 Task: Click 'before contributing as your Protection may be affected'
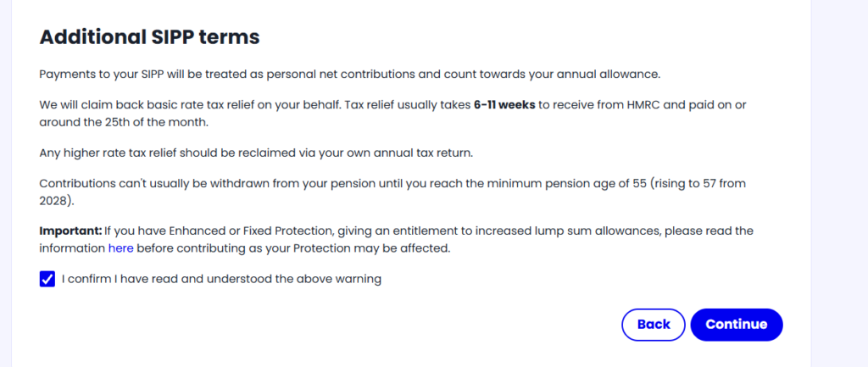[x=293, y=248]
